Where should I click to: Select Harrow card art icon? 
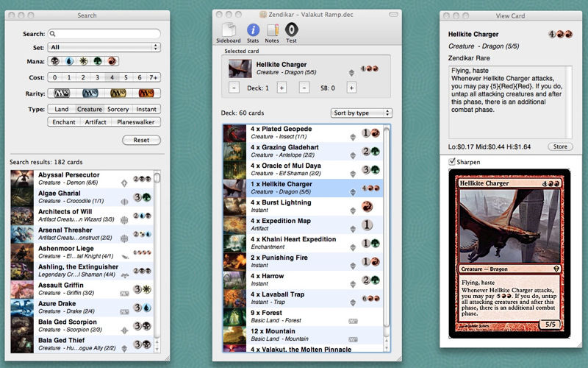pos(234,280)
